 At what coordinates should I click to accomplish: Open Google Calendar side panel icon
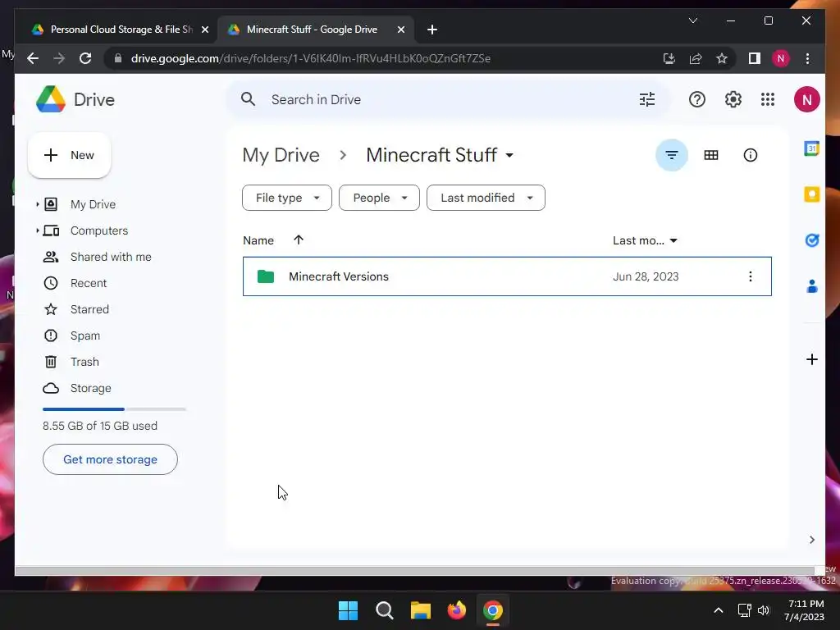click(x=811, y=148)
